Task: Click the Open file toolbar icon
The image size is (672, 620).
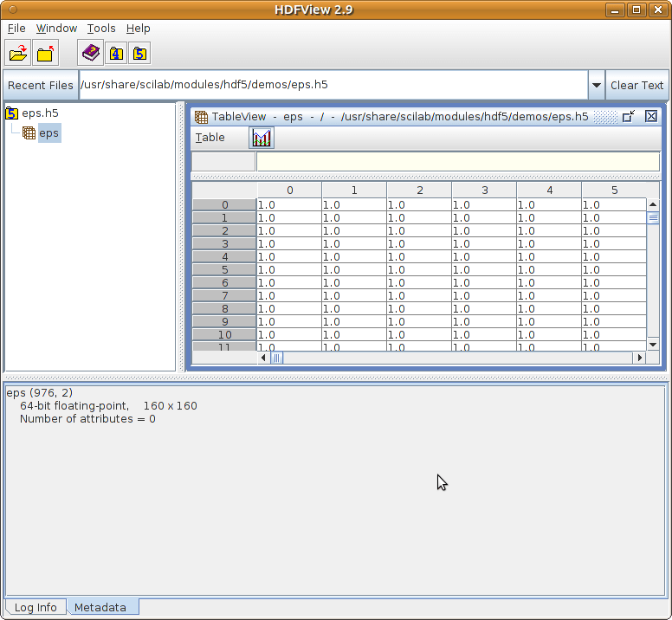Action: 18,53
